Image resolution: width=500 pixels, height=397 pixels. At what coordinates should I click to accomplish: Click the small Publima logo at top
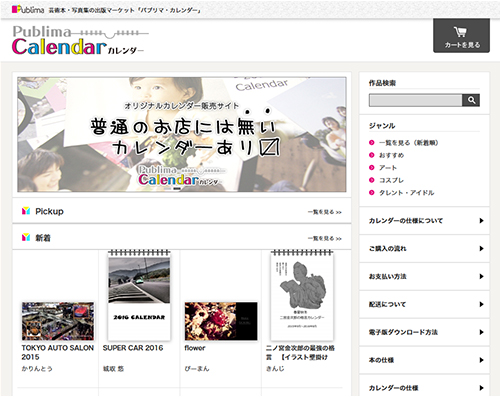click(28, 9)
